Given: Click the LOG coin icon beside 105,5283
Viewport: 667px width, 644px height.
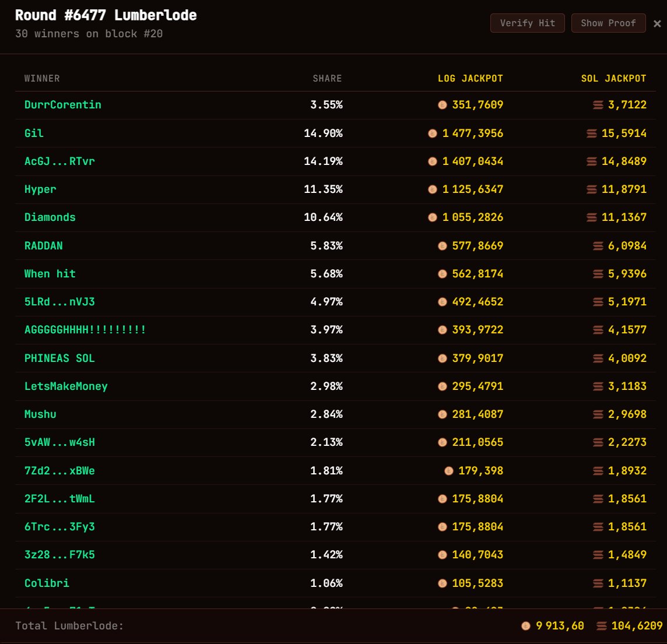Looking at the screenshot, I should point(443,583).
